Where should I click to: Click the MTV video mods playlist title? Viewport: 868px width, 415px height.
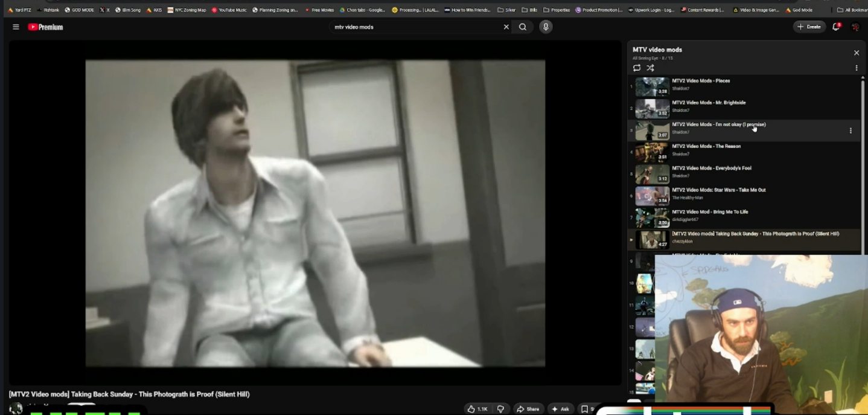pos(657,50)
